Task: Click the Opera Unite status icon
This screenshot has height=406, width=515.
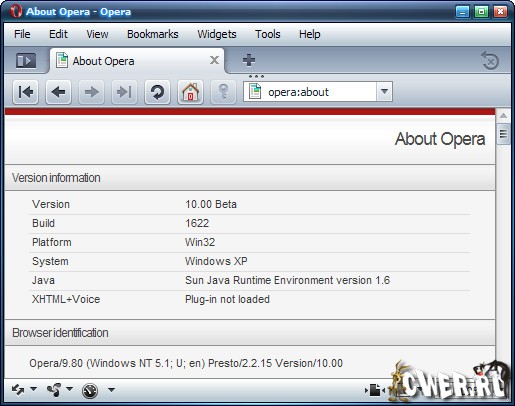Action: (54, 389)
